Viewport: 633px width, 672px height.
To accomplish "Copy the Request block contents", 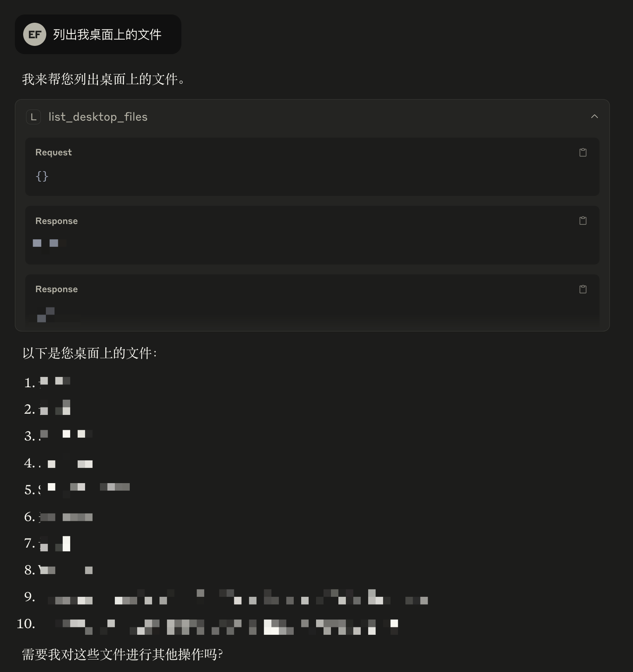I will pyautogui.click(x=583, y=153).
